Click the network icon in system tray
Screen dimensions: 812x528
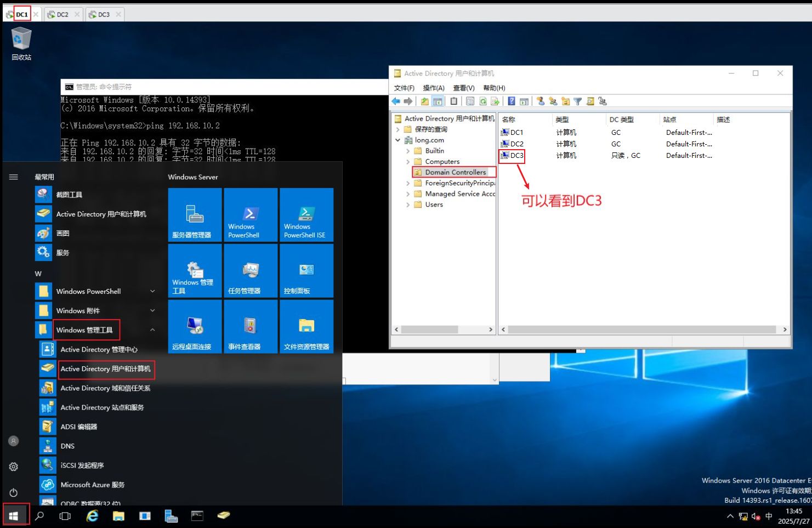coord(743,516)
